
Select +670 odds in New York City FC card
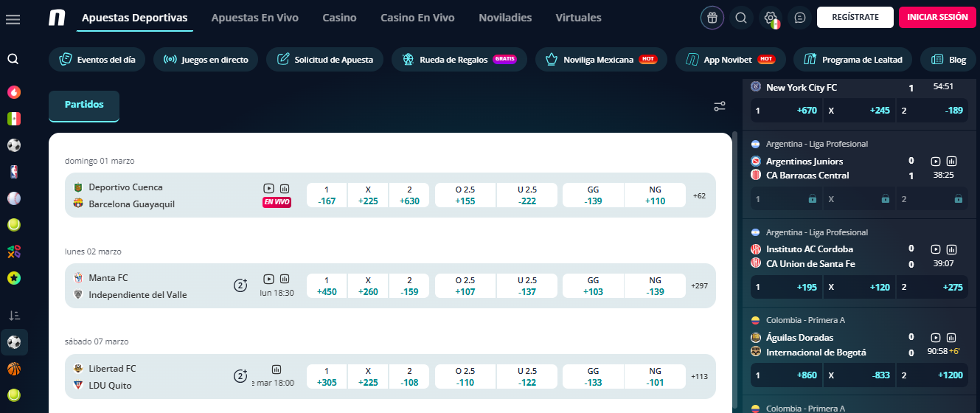tap(786, 111)
